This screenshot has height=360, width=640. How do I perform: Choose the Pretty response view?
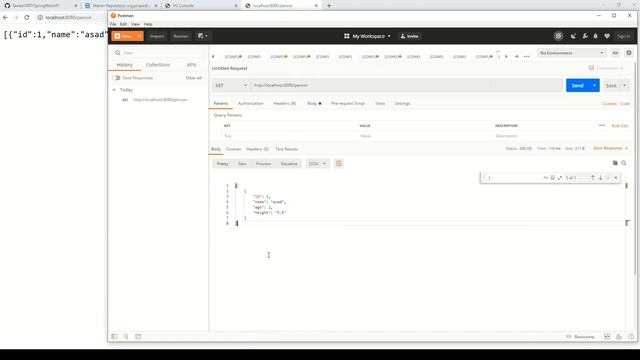point(222,164)
